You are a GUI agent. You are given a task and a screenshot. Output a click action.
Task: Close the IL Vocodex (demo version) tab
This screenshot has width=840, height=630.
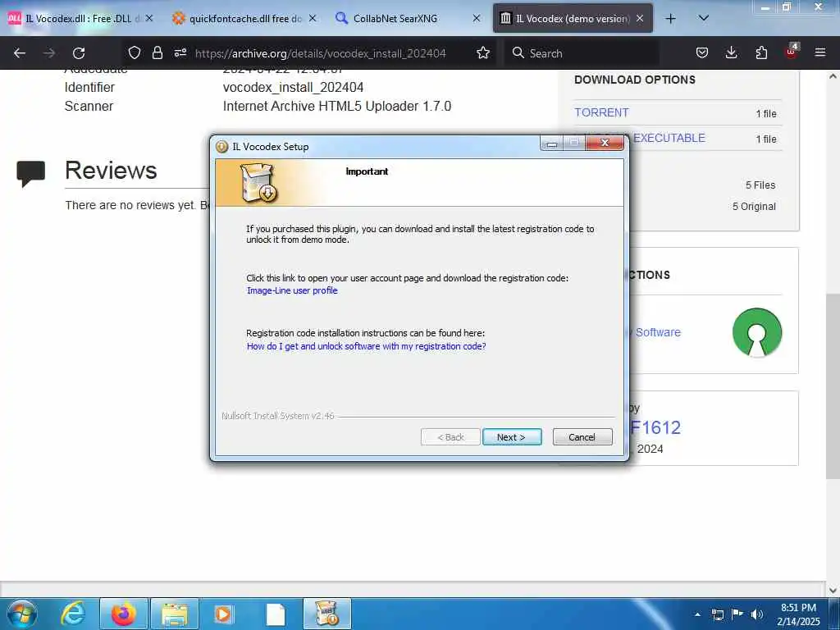[640, 18]
